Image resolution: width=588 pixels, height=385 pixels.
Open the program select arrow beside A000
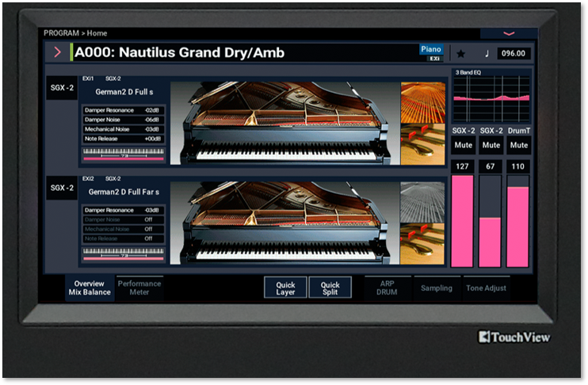pyautogui.click(x=57, y=52)
